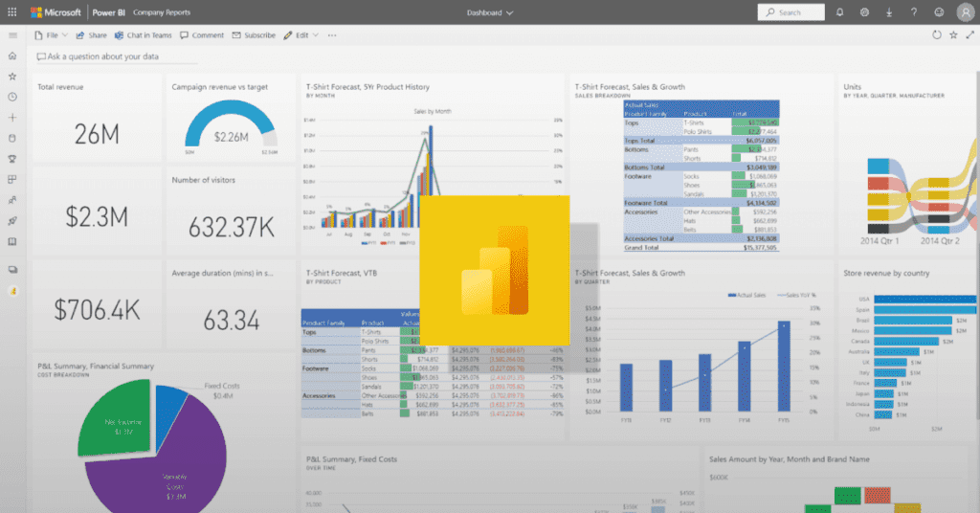This screenshot has height=513, width=980.
Task: Open Shared with me people icon
Action: 12,200
